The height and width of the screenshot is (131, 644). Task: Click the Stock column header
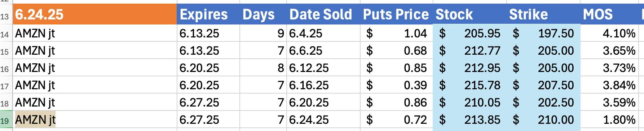tap(469, 14)
